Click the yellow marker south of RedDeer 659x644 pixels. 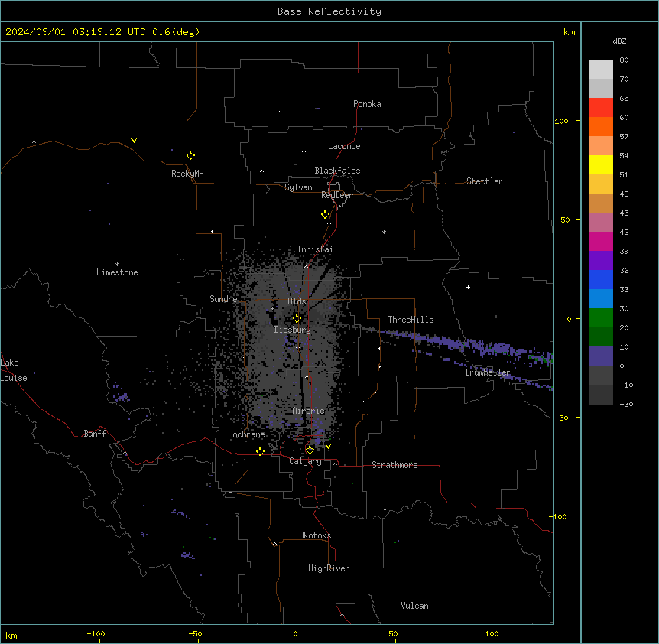point(326,215)
